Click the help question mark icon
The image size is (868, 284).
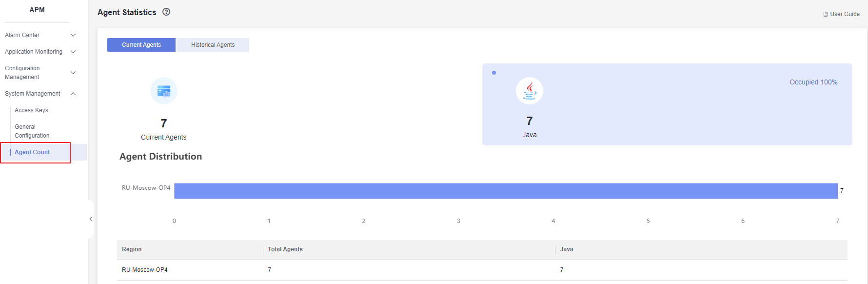(x=166, y=12)
